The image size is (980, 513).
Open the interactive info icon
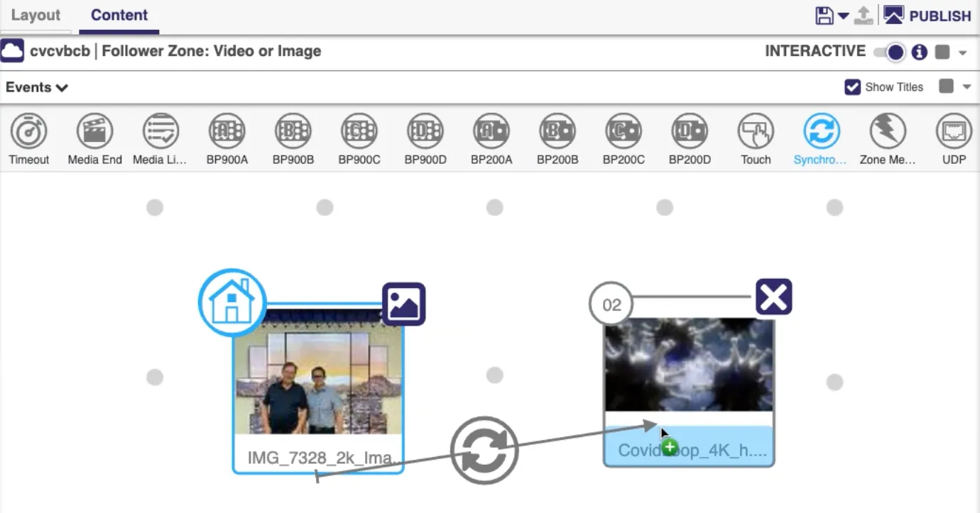(920, 52)
